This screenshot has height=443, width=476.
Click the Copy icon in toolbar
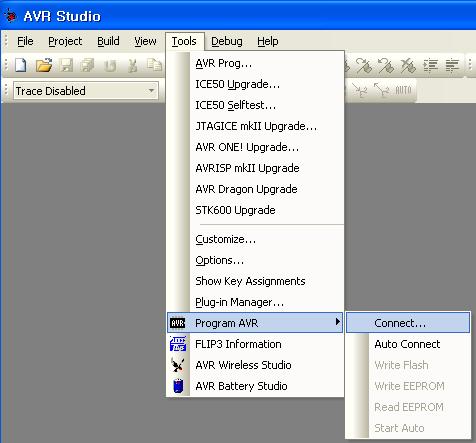tap(154, 65)
